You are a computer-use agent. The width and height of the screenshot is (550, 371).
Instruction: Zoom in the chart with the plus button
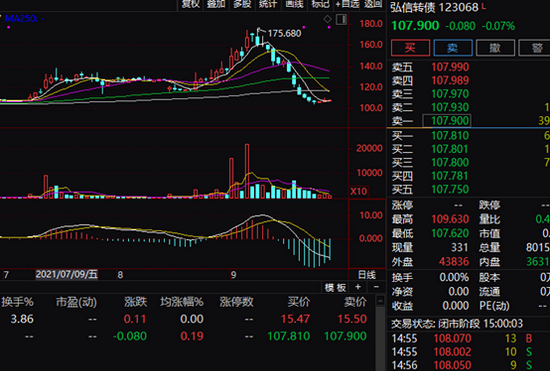pyautogui.click(x=358, y=287)
